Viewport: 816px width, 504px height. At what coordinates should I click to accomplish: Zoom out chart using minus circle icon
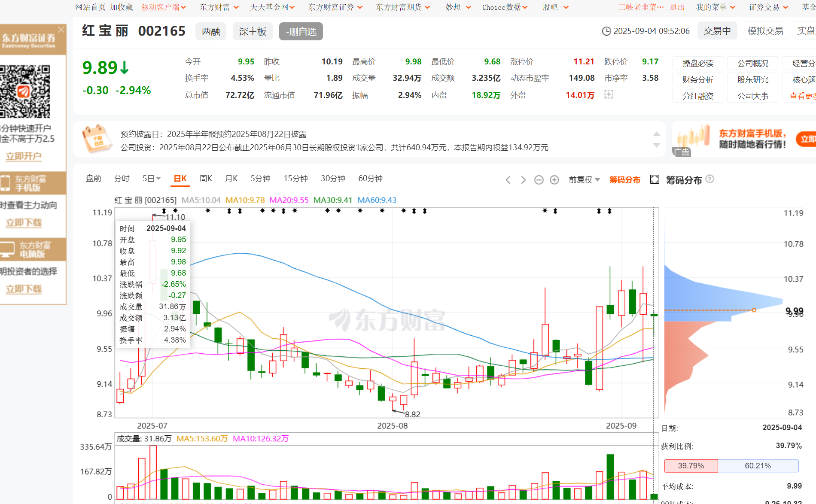pyautogui.click(x=539, y=180)
